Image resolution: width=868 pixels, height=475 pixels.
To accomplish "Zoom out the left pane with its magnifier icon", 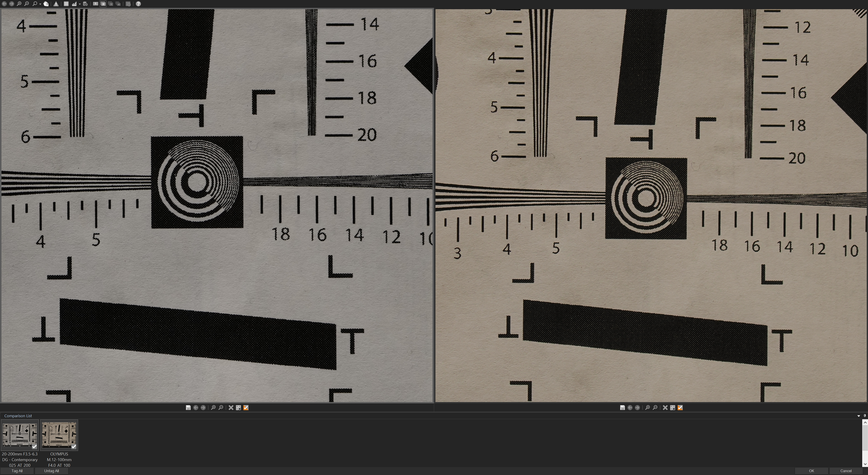I will tap(220, 407).
